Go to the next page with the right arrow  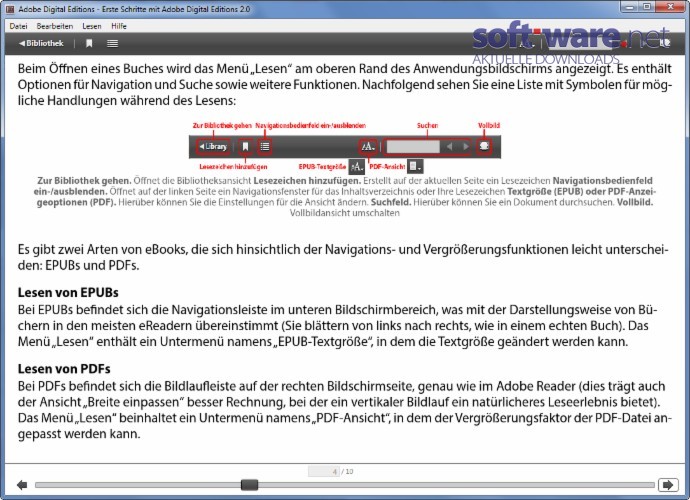pyautogui.click(x=668, y=485)
